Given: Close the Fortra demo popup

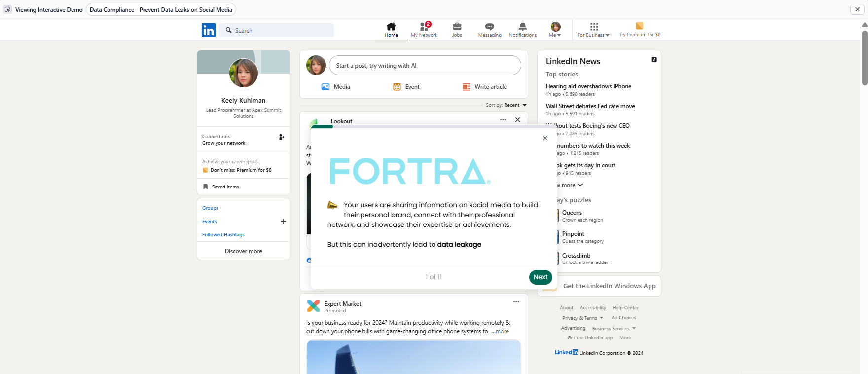Looking at the screenshot, I should [545, 138].
